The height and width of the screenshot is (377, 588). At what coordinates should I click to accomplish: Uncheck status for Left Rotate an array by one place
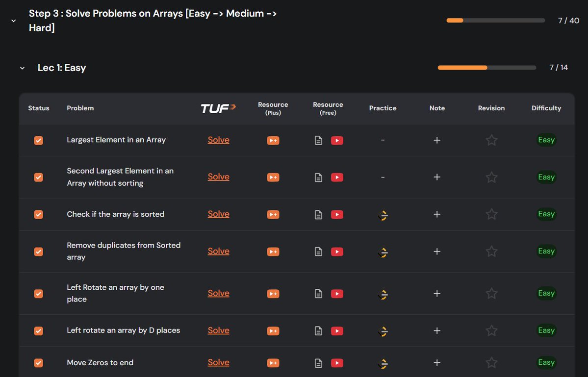[38, 294]
